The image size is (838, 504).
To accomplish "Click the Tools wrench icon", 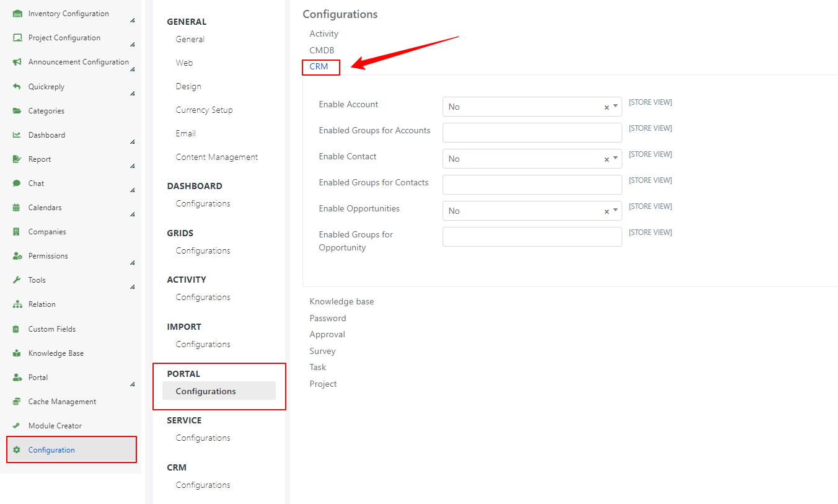I will tap(17, 280).
